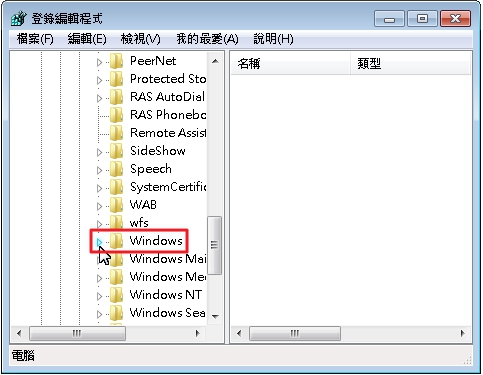Select the SystemCertific key label
The width and height of the screenshot is (483, 375).
pyautogui.click(x=168, y=187)
